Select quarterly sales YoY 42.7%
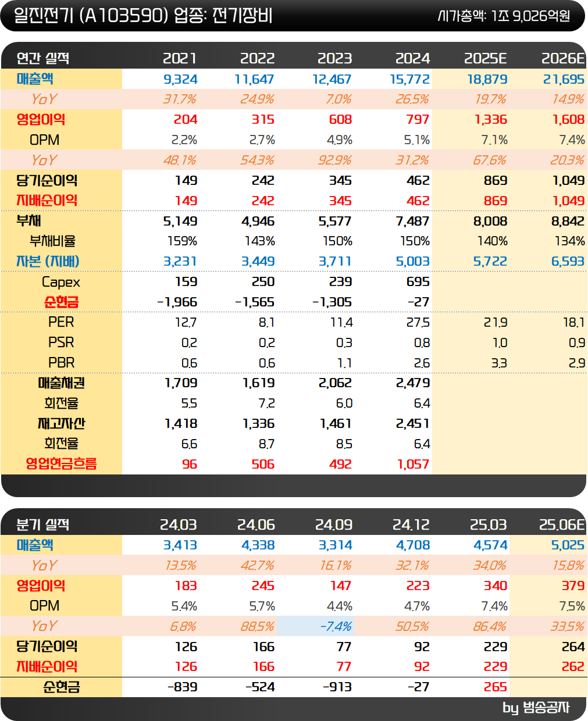 [257, 565]
